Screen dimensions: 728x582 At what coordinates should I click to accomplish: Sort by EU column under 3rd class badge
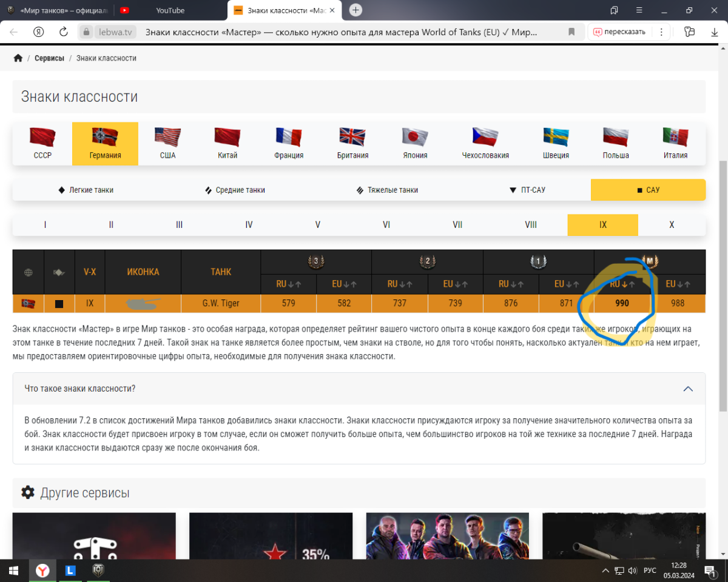point(344,284)
